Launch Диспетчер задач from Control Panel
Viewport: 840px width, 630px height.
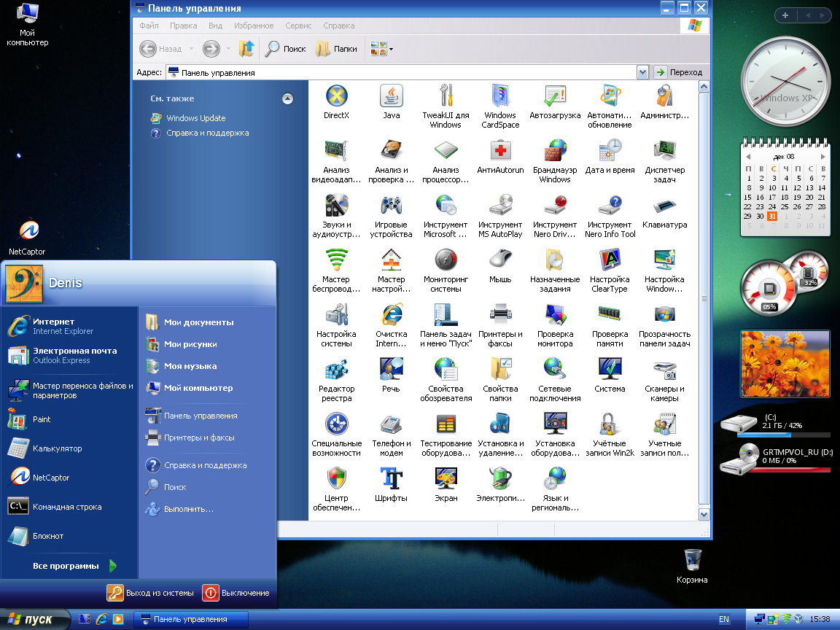(x=664, y=160)
